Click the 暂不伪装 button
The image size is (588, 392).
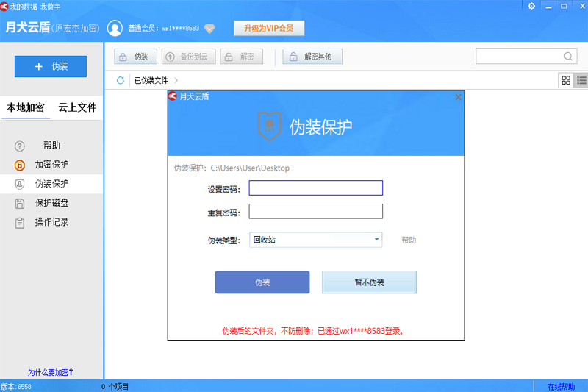[370, 282]
